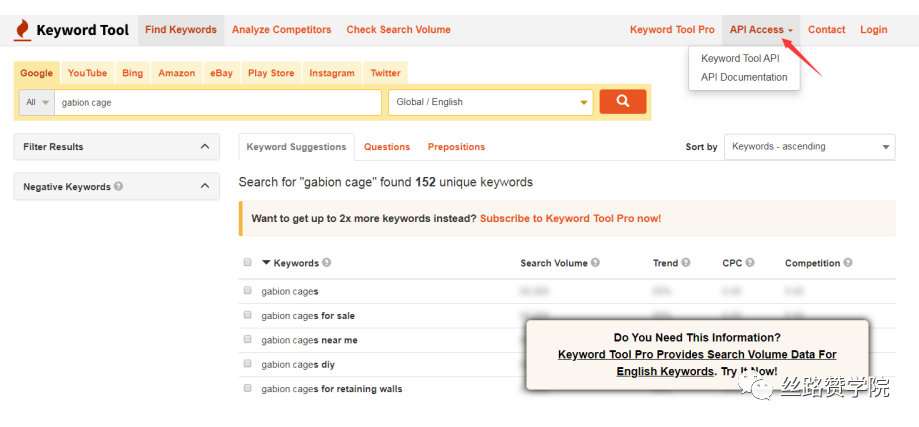Click 'gabion cages for retaining walls' keyword text
The width and height of the screenshot is (919, 427).
click(x=332, y=389)
